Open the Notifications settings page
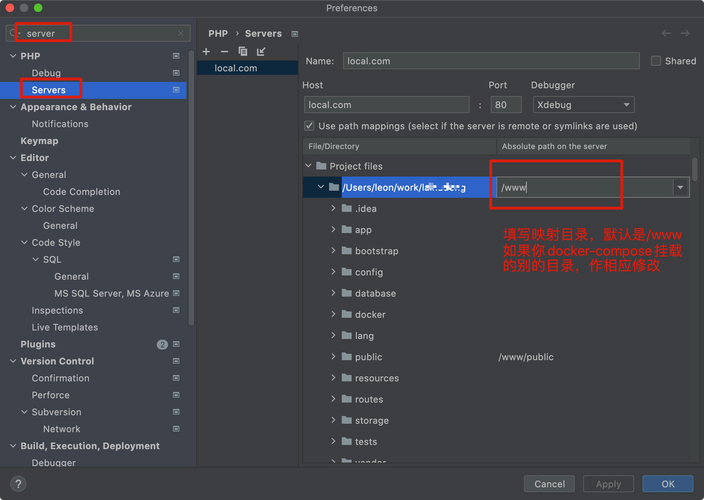The height and width of the screenshot is (500, 704). click(60, 124)
